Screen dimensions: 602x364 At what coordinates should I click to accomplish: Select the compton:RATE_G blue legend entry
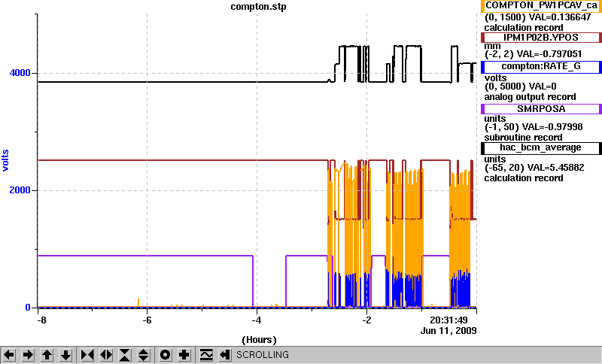541,67
